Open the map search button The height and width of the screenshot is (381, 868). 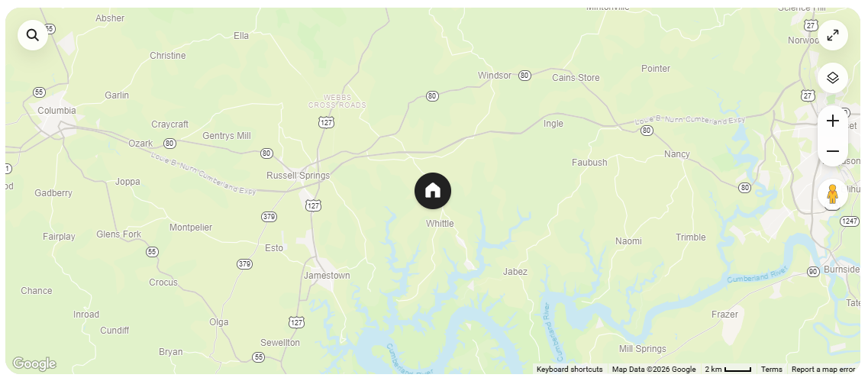pyautogui.click(x=33, y=35)
